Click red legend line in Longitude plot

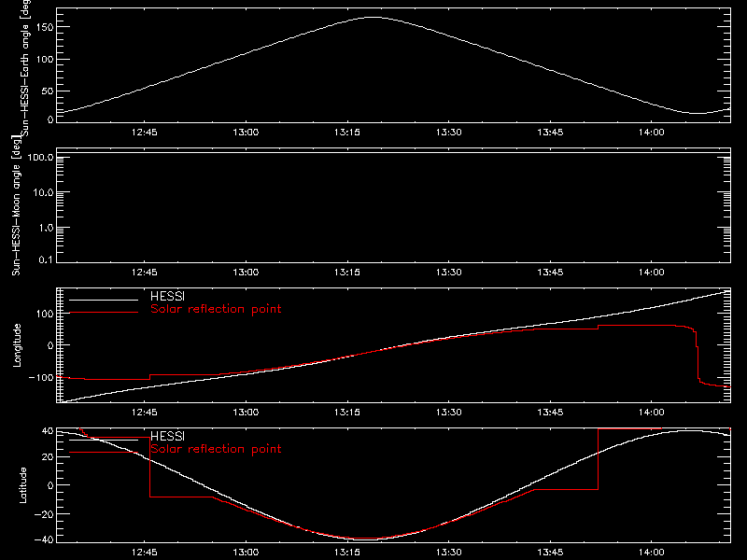tap(104, 313)
